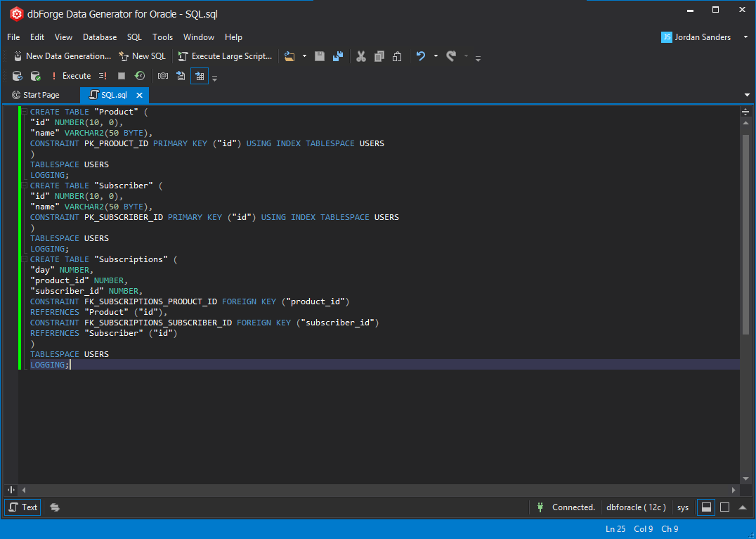Viewport: 756px width, 539px height.
Task: Copy selection to the clipboard
Action: [379, 56]
